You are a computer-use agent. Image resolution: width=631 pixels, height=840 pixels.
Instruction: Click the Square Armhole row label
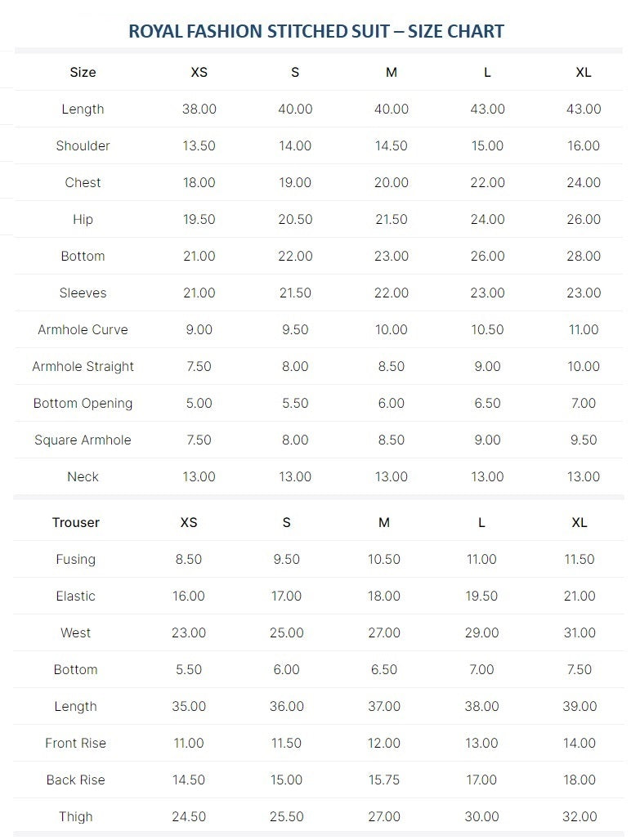click(83, 440)
